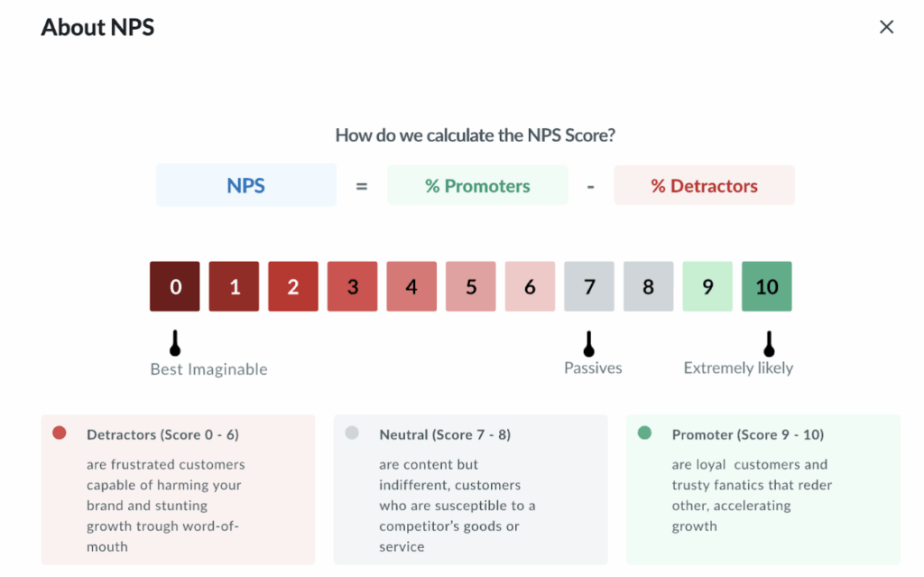Select the % Promoters formula element
This screenshot has height=577, width=924.
(477, 185)
